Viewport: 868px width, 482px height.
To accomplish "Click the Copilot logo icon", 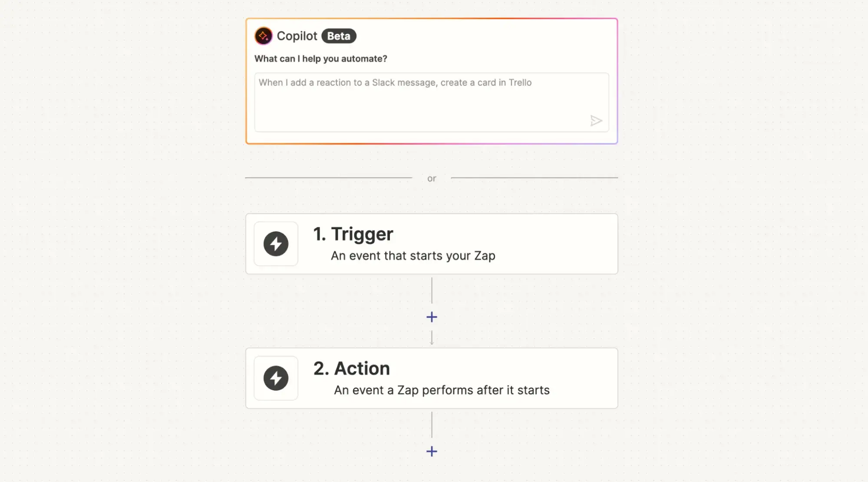I will click(x=263, y=36).
